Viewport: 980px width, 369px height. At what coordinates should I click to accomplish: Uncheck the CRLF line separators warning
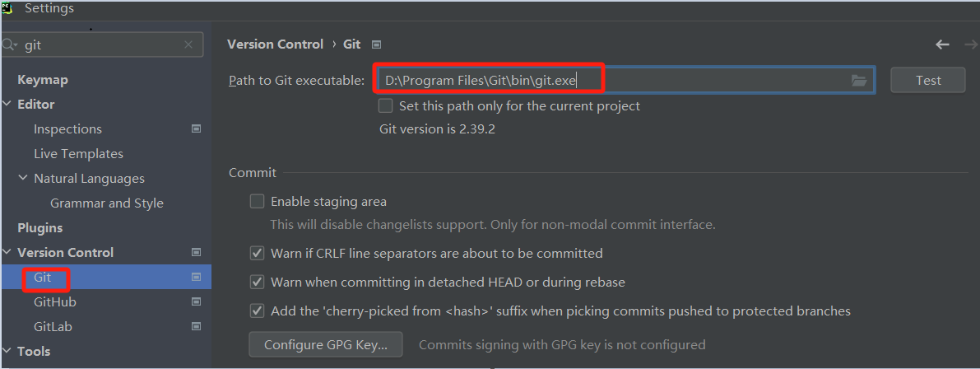click(258, 254)
